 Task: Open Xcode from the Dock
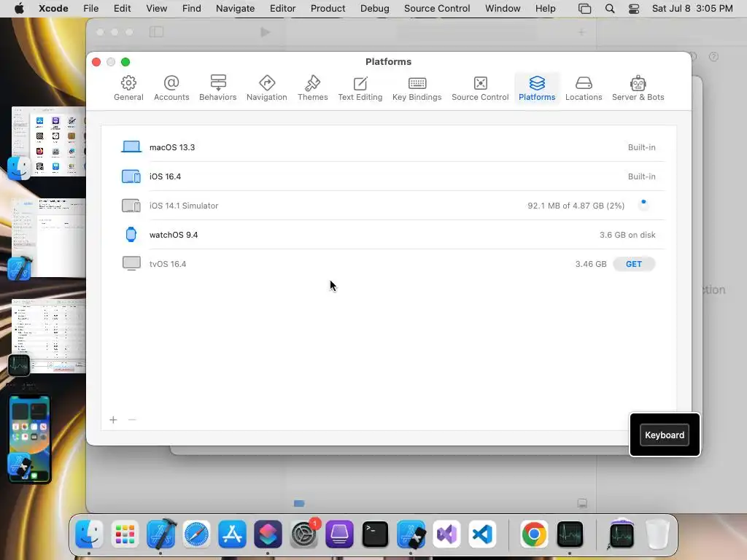click(x=160, y=534)
